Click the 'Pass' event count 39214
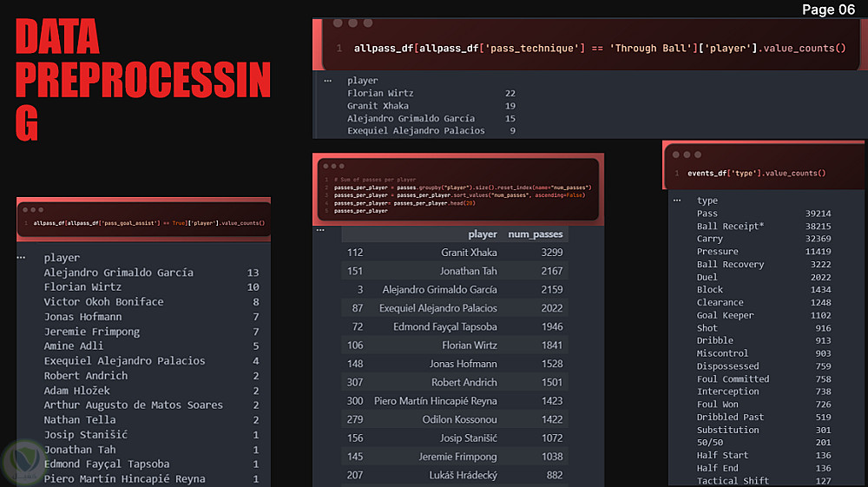This screenshot has width=868, height=487. pyautogui.click(x=818, y=214)
